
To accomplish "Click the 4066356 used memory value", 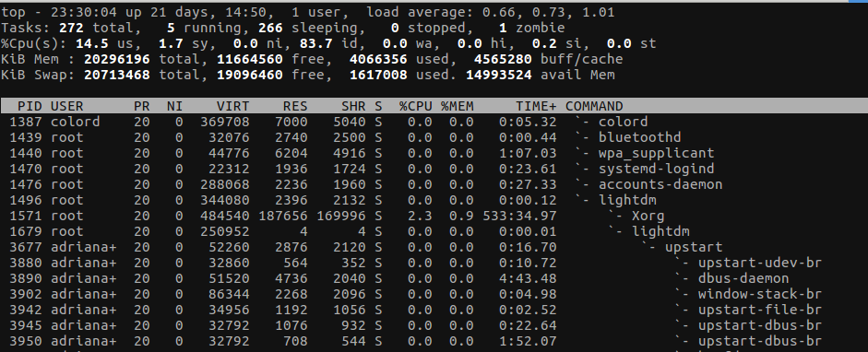I will 378,59.
